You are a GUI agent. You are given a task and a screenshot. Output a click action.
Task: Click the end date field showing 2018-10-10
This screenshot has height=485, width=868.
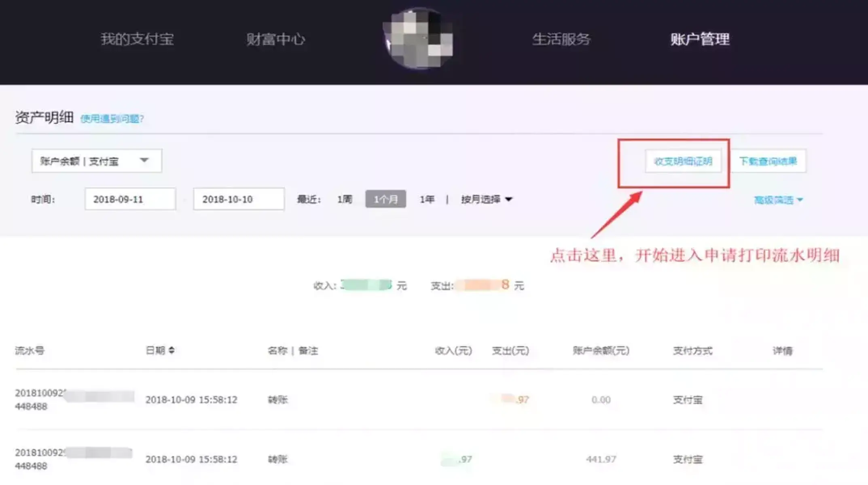point(238,199)
